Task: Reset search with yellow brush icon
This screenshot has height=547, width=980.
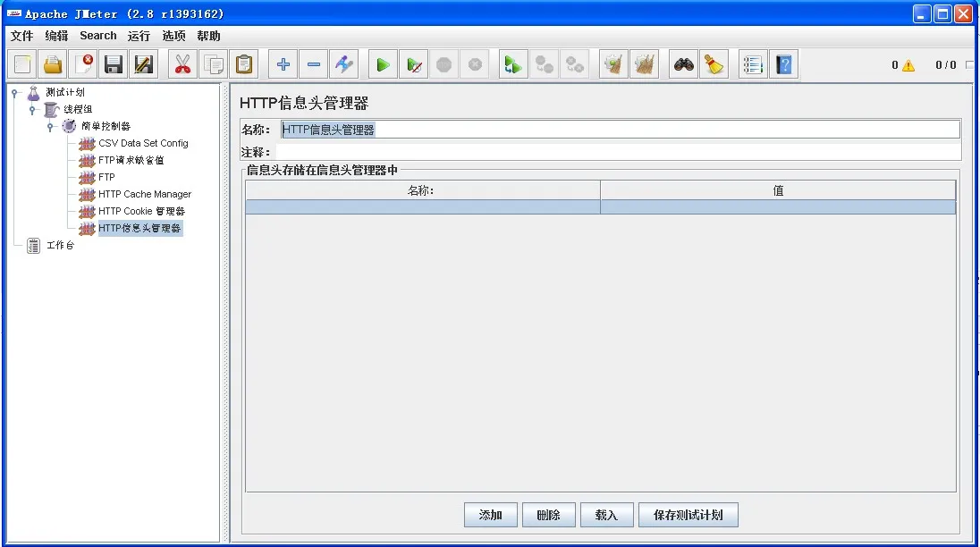Action: 714,64
